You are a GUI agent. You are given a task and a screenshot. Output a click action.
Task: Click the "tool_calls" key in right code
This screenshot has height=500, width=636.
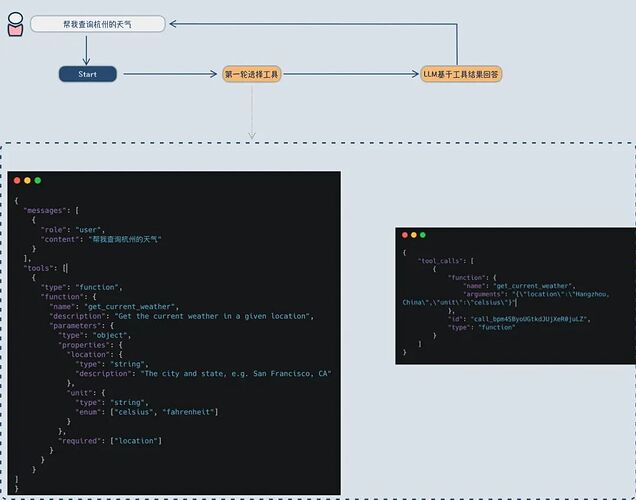point(444,260)
